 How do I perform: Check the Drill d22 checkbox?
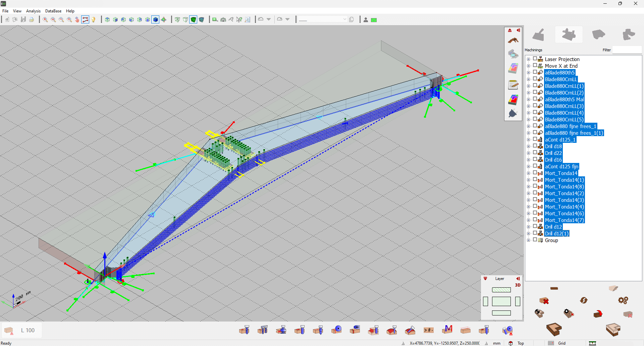pos(535,153)
